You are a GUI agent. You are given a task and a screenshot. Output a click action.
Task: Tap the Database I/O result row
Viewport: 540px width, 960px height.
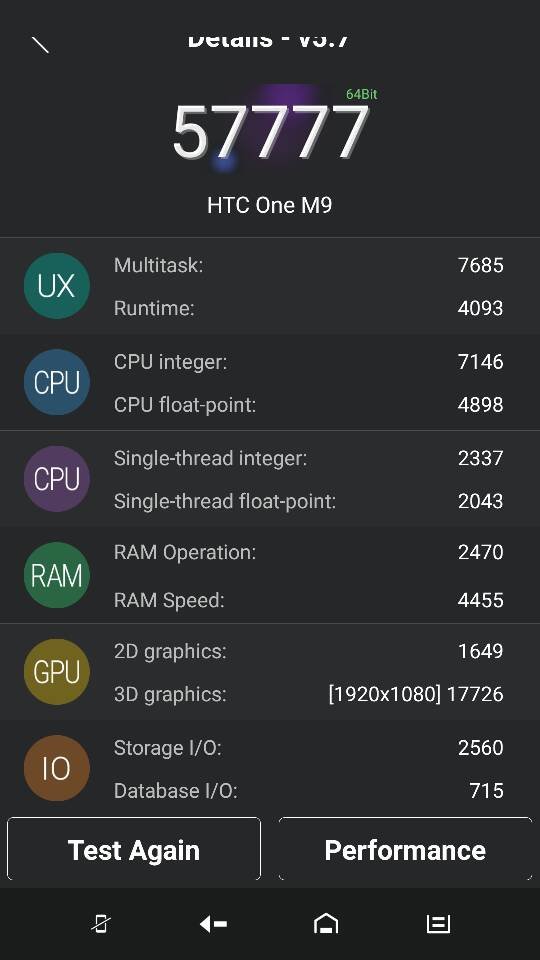pyautogui.click(x=309, y=790)
